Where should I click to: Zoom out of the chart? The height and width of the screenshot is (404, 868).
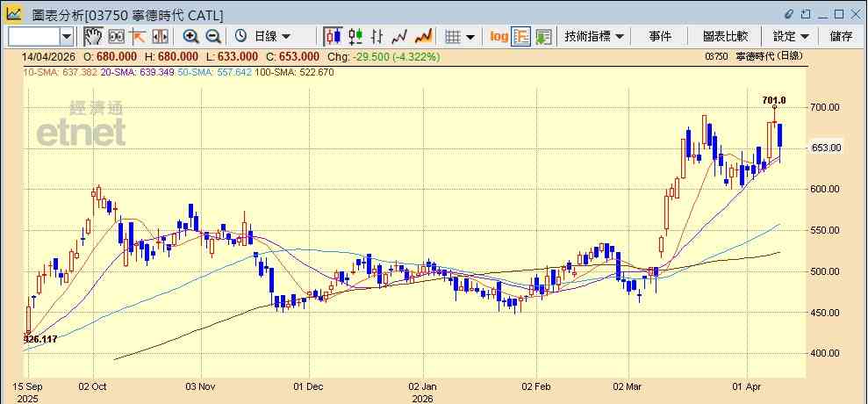[x=213, y=37]
